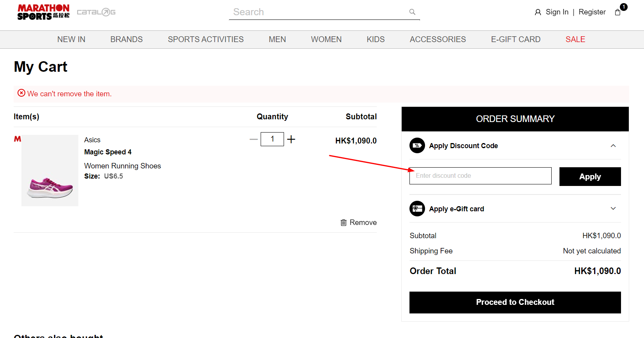Viewport: 644px width, 338px height.
Task: Collapse the Apply Discount Code section
Action: 613,145
